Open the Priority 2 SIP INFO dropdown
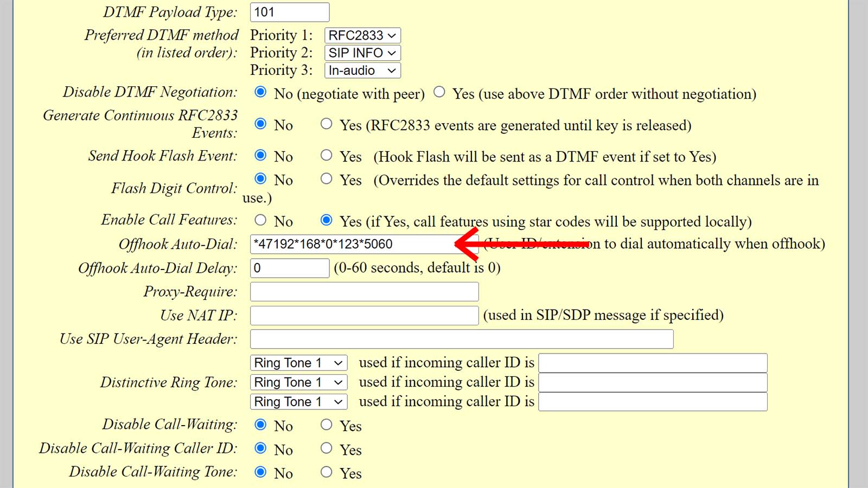868x488 pixels. click(x=362, y=53)
